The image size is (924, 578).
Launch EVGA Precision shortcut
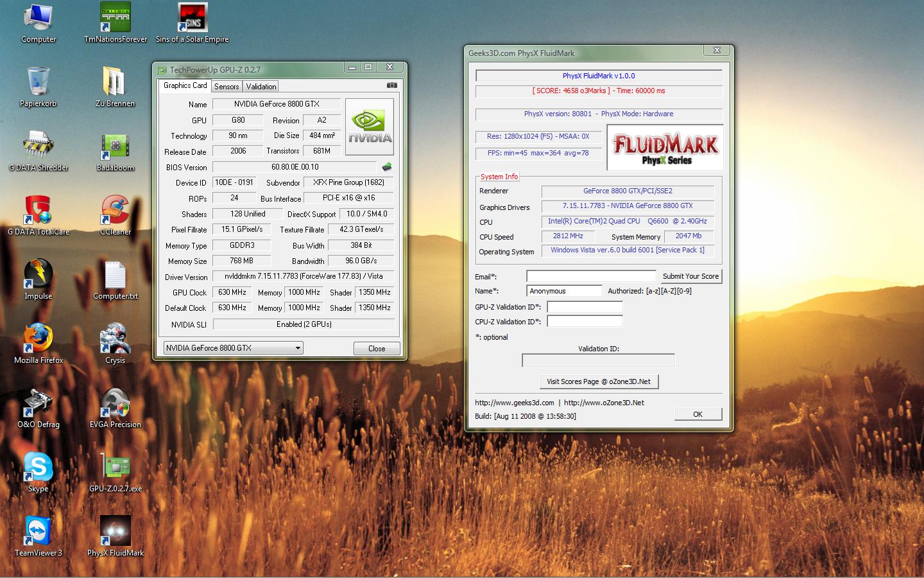116,408
